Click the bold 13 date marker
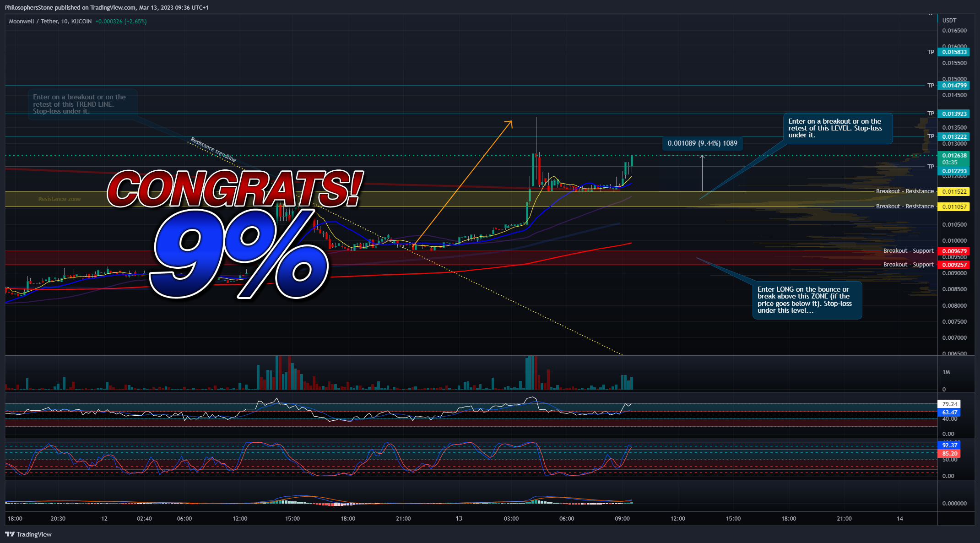 [x=459, y=519]
